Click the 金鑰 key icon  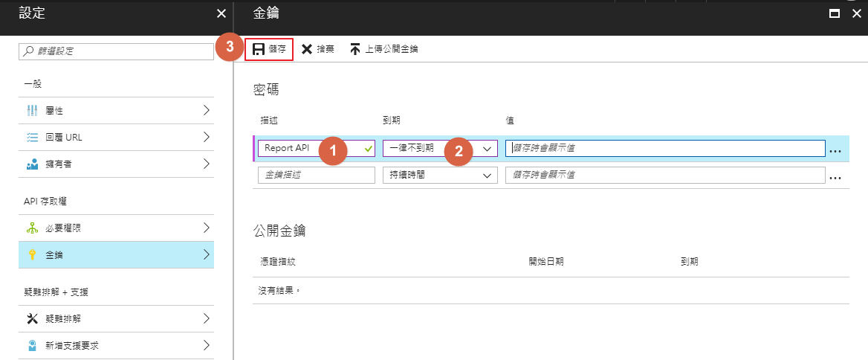click(32, 255)
